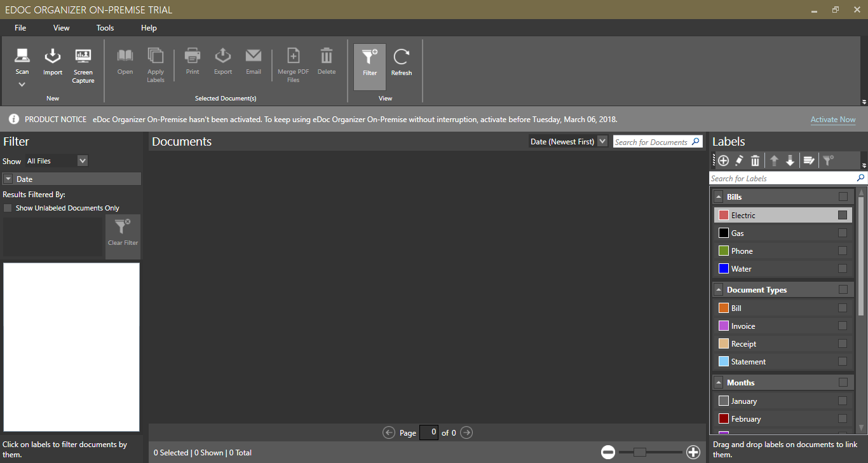868x463 pixels.
Task: Collapse the Document Types label group
Action: 719,290
